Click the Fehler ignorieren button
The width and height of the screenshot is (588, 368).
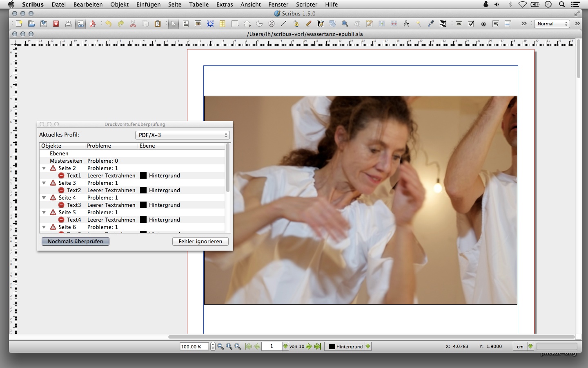click(200, 241)
